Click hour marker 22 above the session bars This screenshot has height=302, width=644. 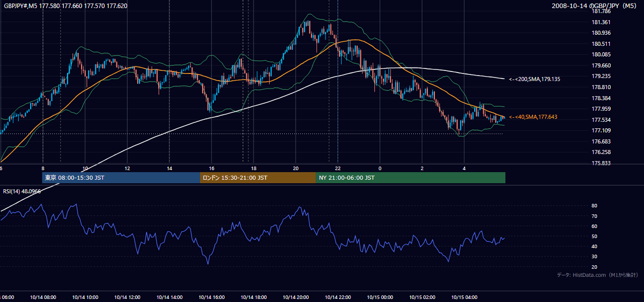[x=338, y=169]
